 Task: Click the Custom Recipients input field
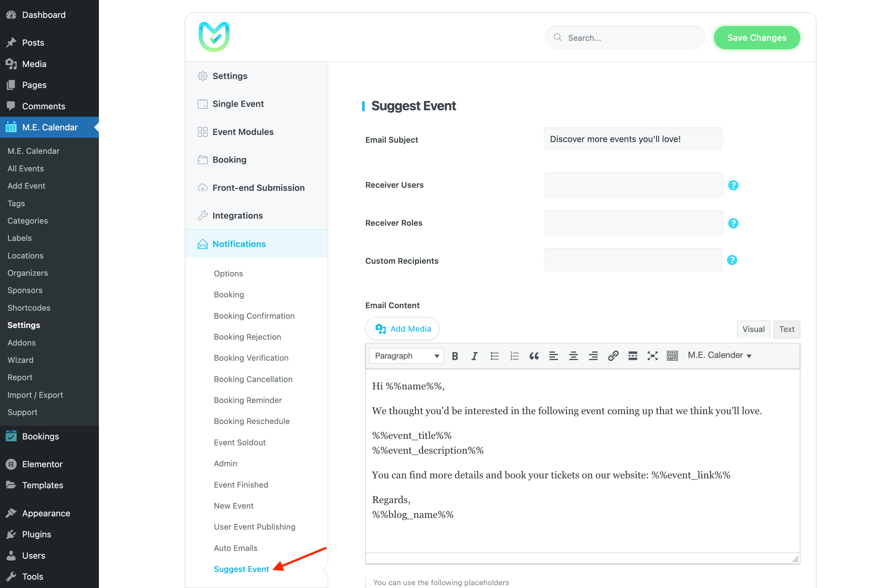634,260
